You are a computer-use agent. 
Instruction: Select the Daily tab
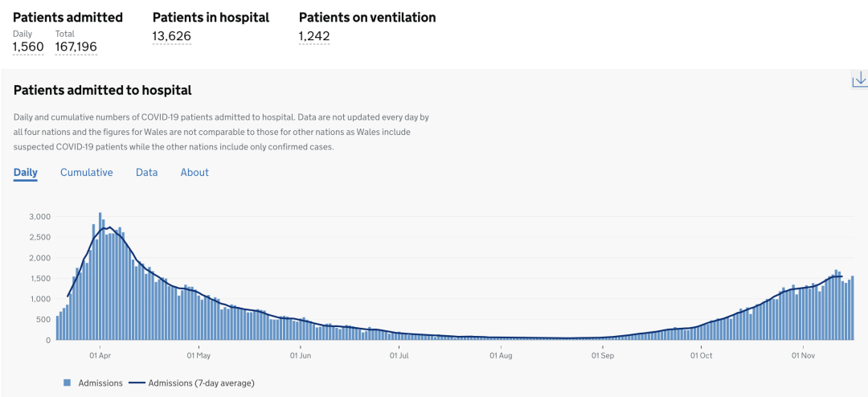[x=26, y=173]
